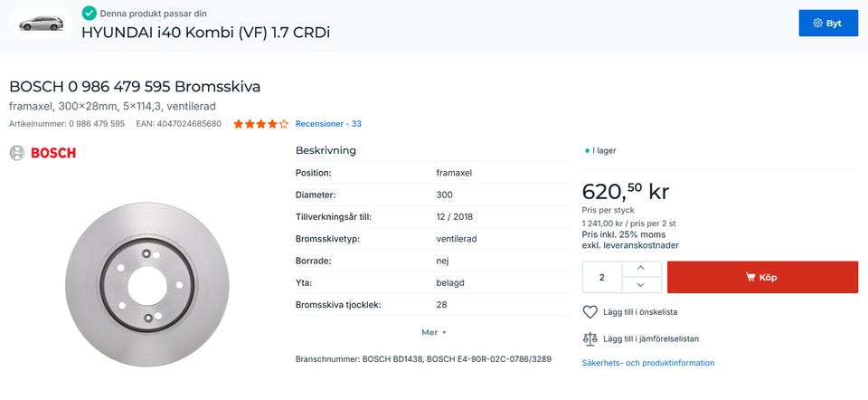Click the Bosch brand logo

tap(42, 153)
